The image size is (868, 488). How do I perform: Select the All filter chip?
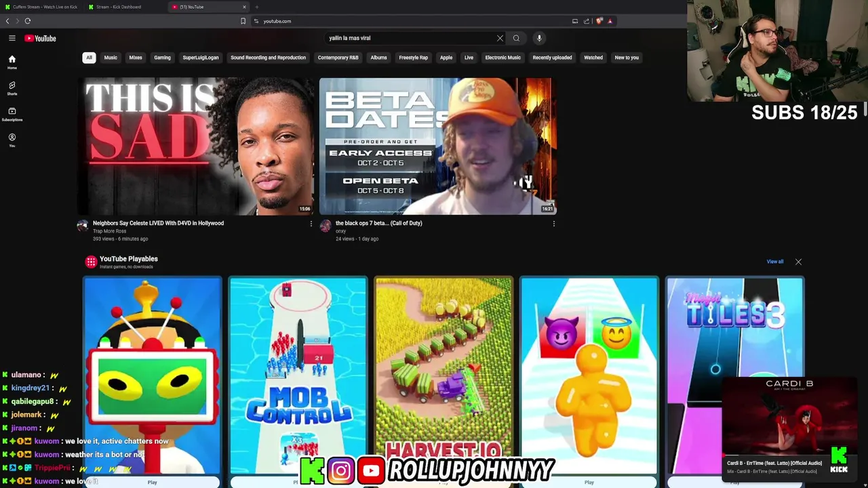point(89,58)
